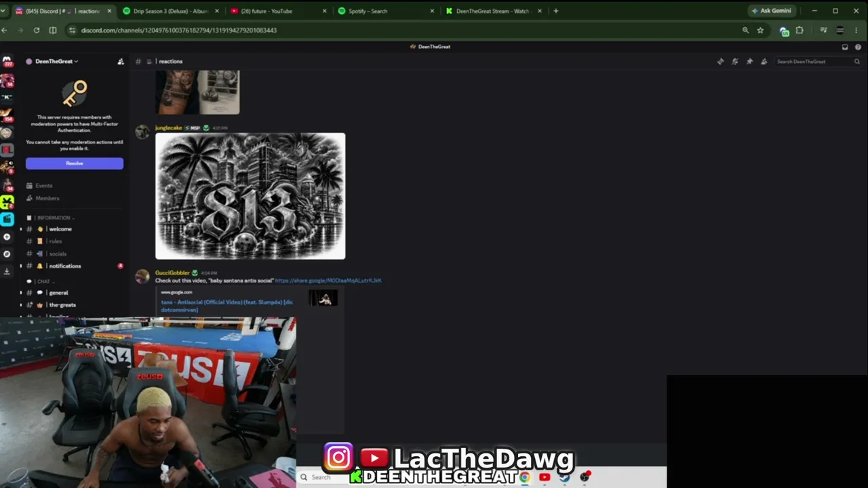Open rules channel

[75, 241]
